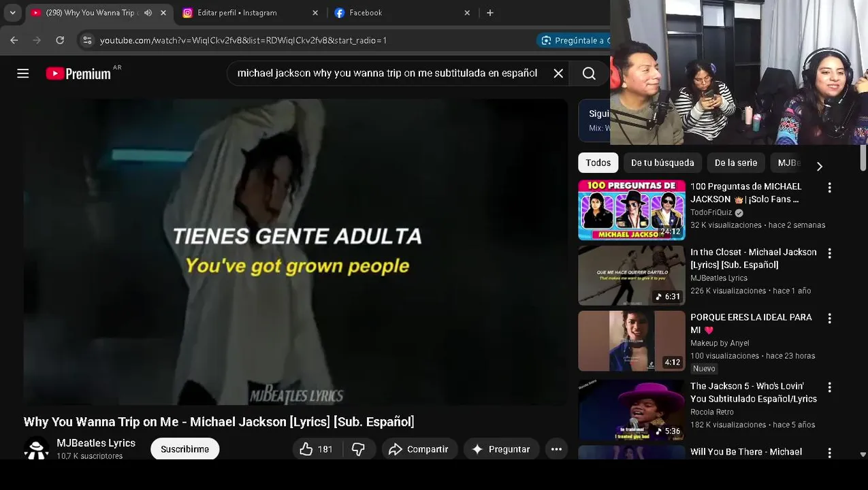Screen dimensions: 868x490
Task: Close the Facebook tab
Action: [x=467, y=12]
